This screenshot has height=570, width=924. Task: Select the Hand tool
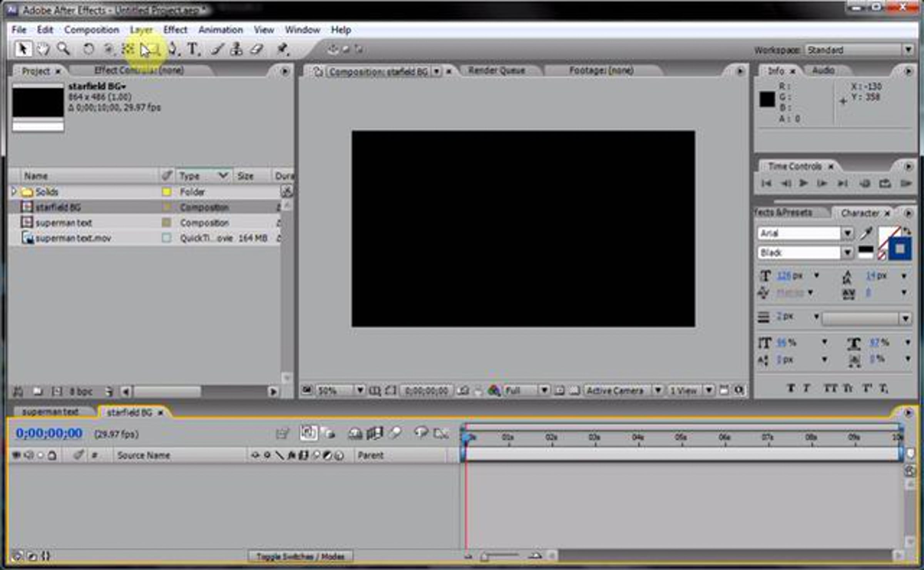(x=43, y=49)
